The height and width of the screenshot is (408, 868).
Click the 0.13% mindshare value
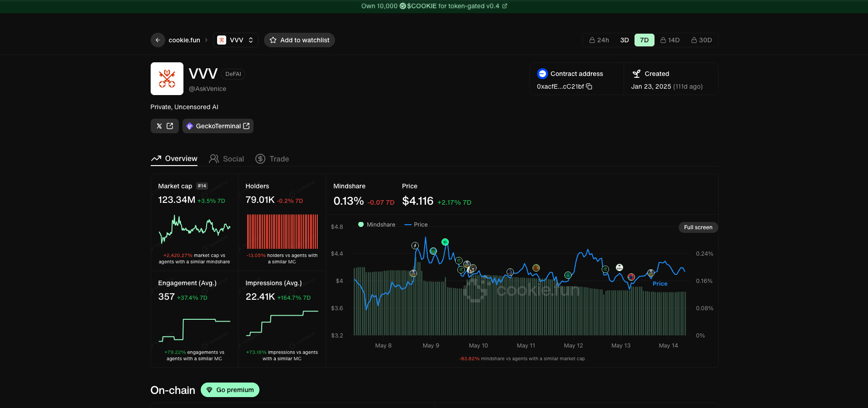point(349,201)
